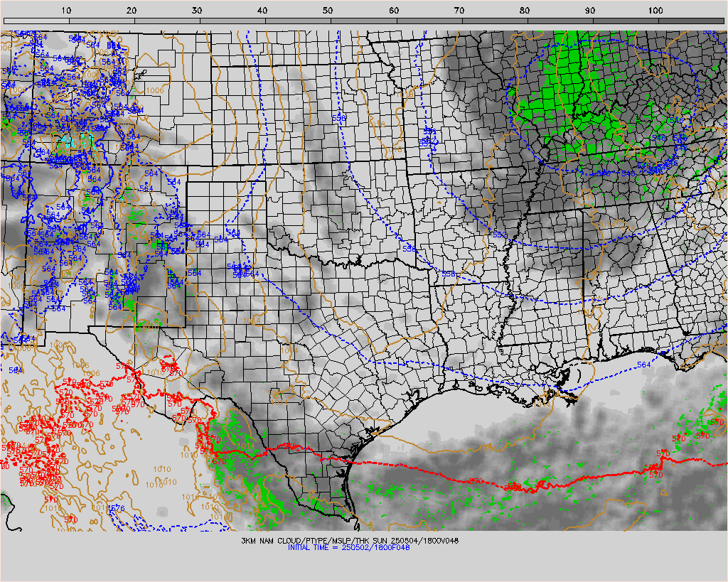Click the "30" cloud scale label
This screenshot has height=582, width=728.
pyautogui.click(x=197, y=10)
